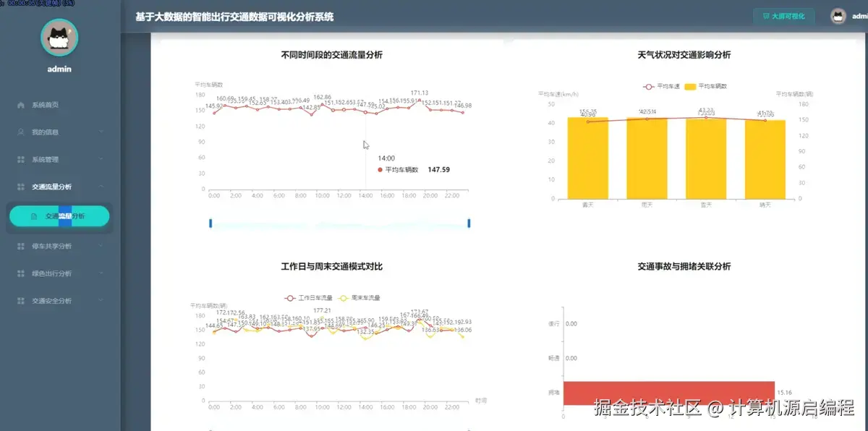Click the 雪天 yellow bar in weather chart
The image size is (868, 431).
[705, 159]
